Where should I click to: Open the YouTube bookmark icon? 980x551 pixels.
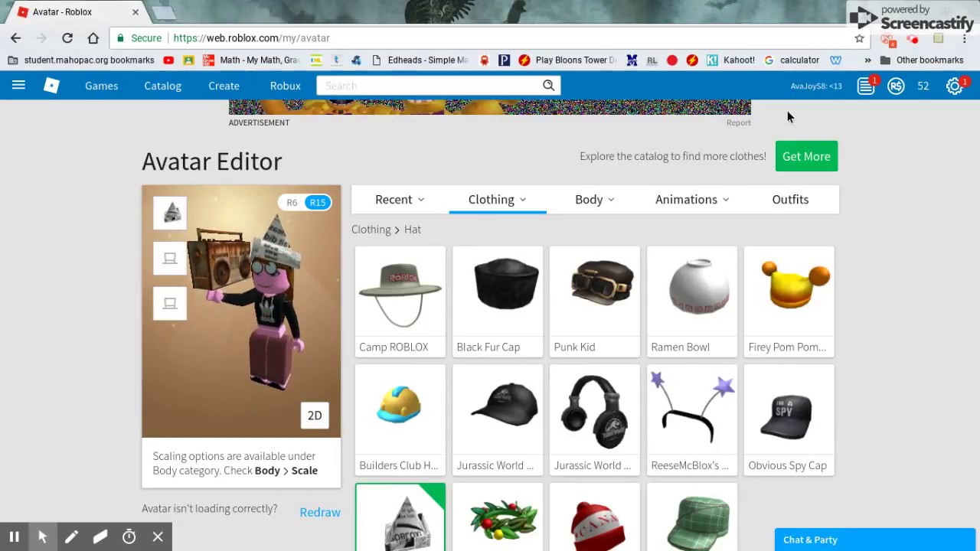[x=168, y=60]
